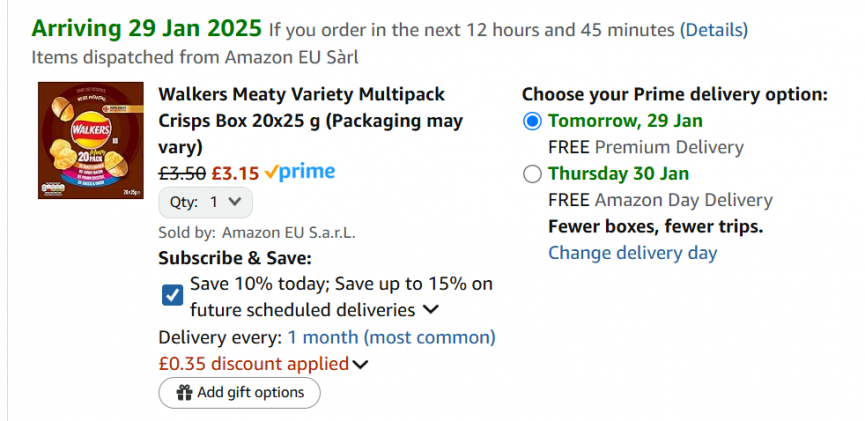Click the FREE Premium Delivery label
Screen dimensions: 865x421
point(645,147)
